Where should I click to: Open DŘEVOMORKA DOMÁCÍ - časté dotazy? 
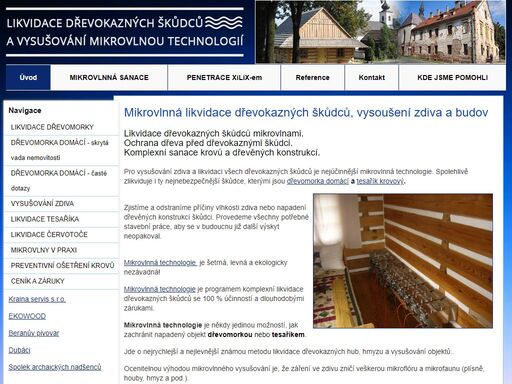tap(62, 181)
